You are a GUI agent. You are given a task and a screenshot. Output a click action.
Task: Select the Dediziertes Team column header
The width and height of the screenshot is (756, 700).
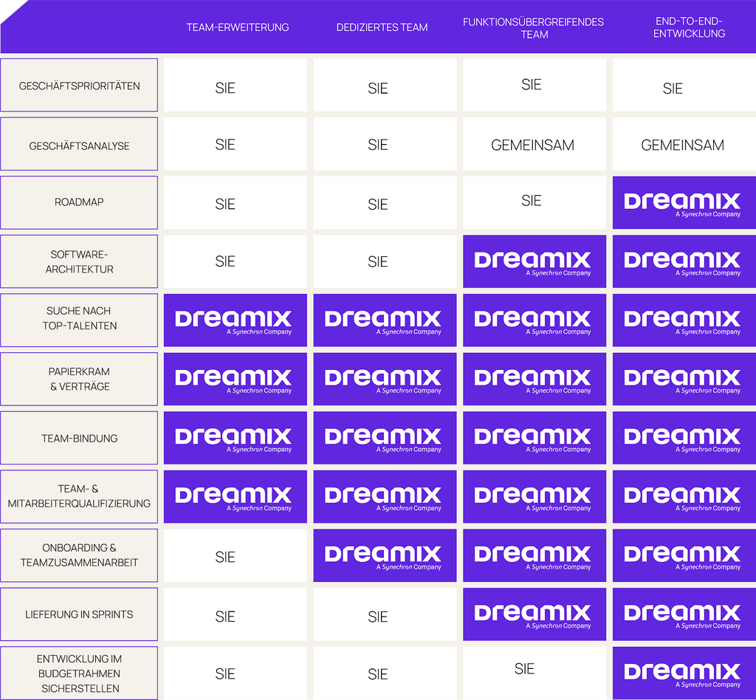click(382, 27)
